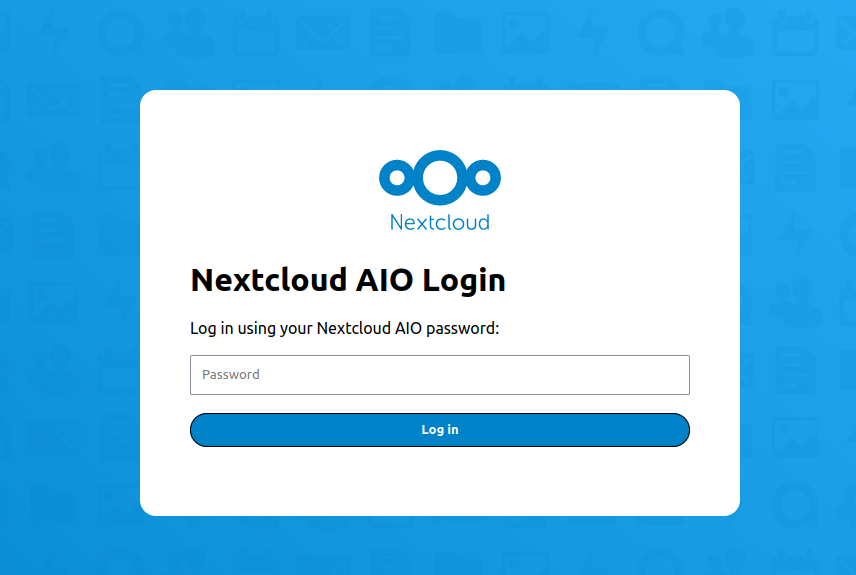Click the magnifier icon below the card's bottom-right corner
Image resolution: width=856 pixels, height=575 pixels.
tap(795, 503)
